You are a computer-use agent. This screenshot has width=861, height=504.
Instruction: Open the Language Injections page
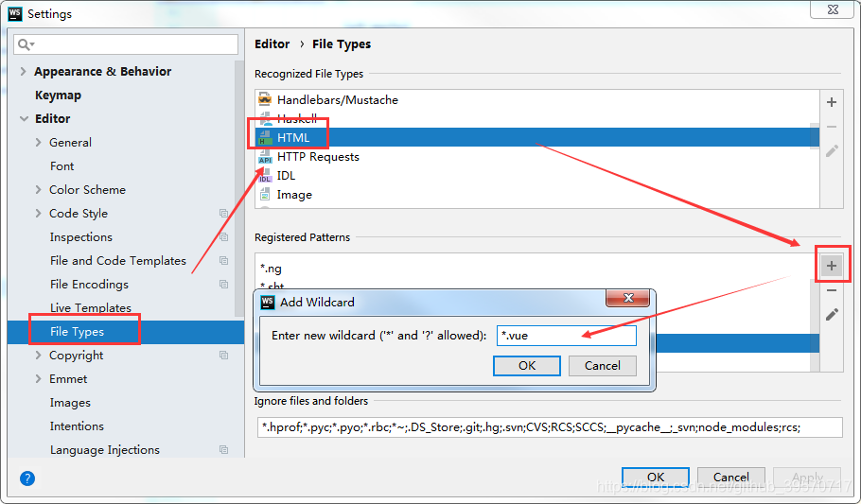[104, 450]
